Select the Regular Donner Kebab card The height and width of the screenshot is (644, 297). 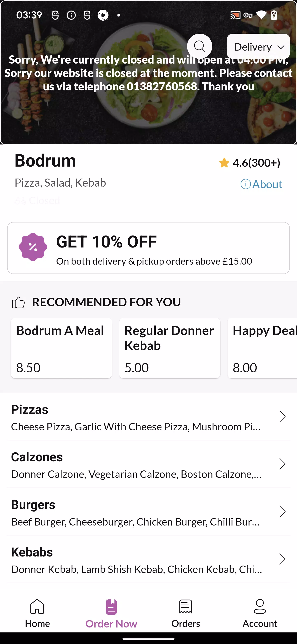coord(170,348)
